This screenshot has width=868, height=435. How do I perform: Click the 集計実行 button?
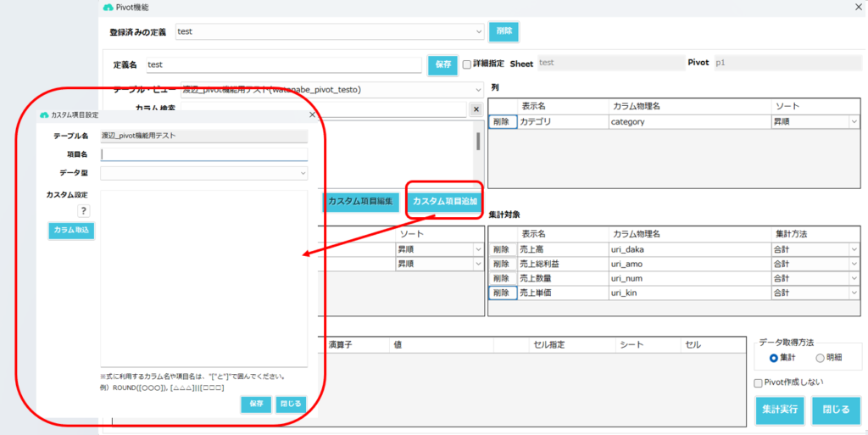click(780, 410)
